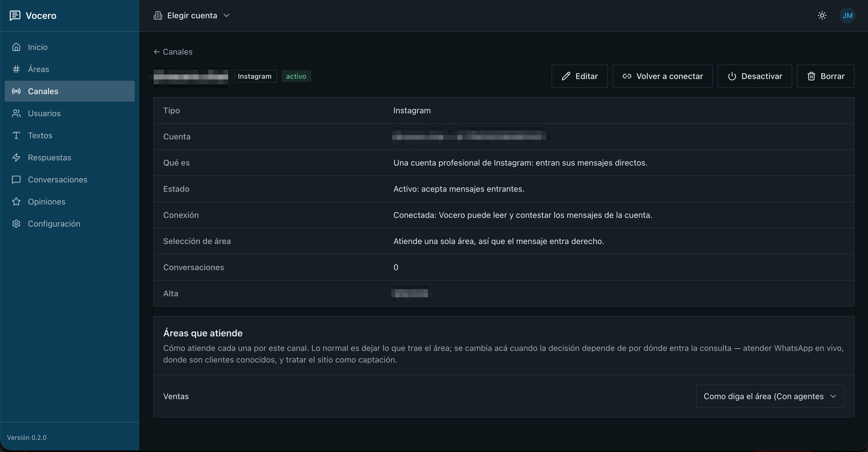Click the Qué es description text
The width and height of the screenshot is (868, 452).
pos(520,162)
